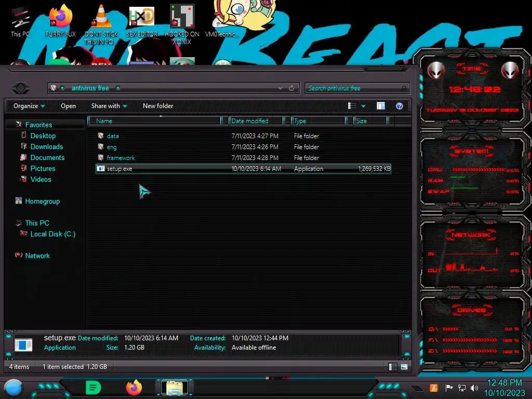Open the Share with menu

pyautogui.click(x=109, y=106)
